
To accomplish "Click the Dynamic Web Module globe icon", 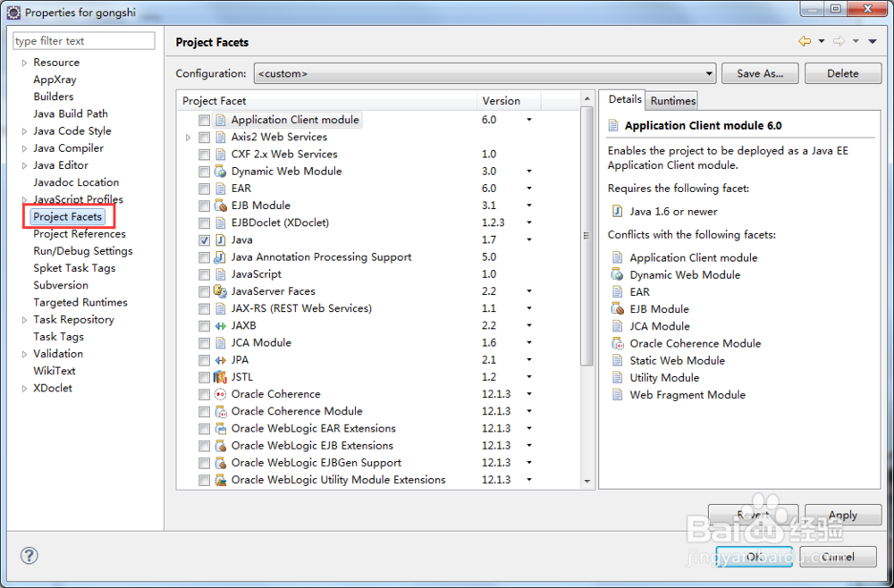I will [x=220, y=172].
